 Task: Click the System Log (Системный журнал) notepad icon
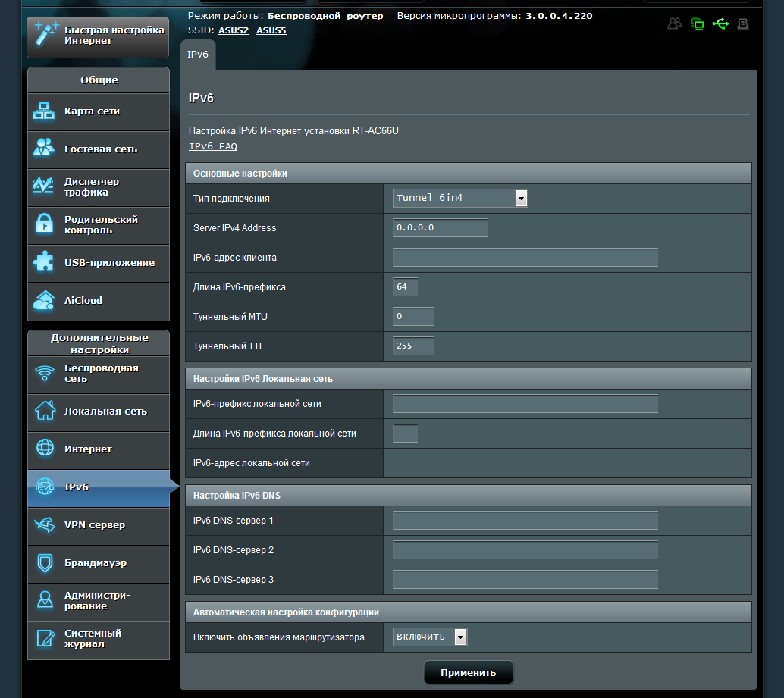click(x=45, y=638)
